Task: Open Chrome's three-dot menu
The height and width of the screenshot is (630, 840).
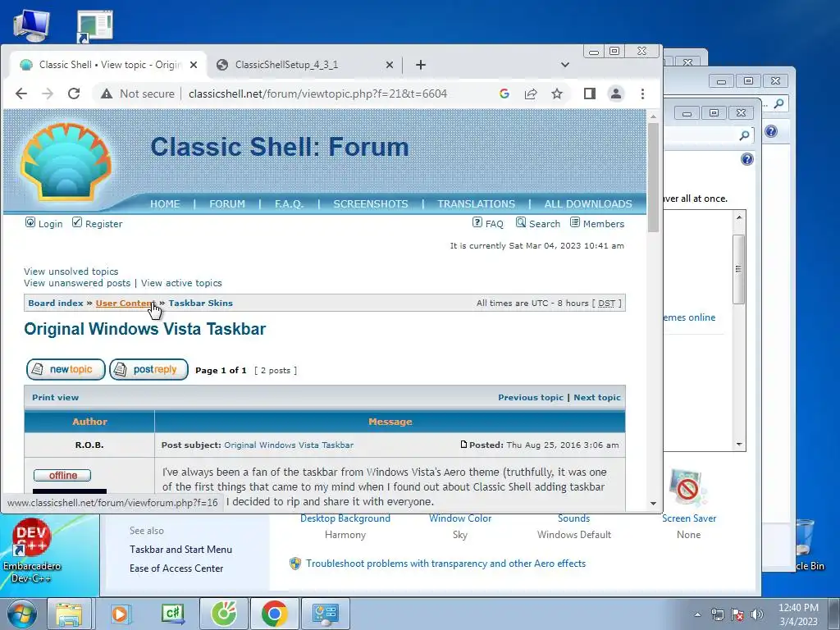Action: pos(642,94)
